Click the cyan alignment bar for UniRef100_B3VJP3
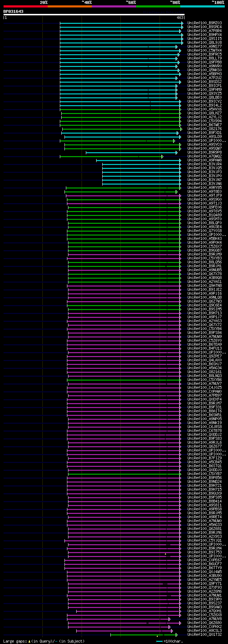This screenshot has width=228, height=644. click(141, 172)
